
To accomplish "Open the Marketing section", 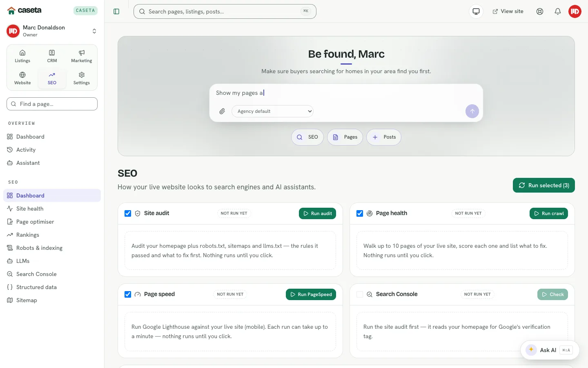I will (x=82, y=56).
